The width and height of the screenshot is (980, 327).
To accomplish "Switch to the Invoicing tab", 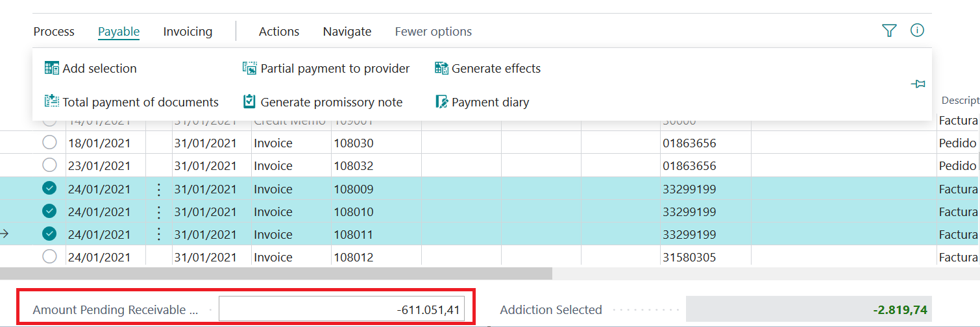I will pyautogui.click(x=188, y=31).
